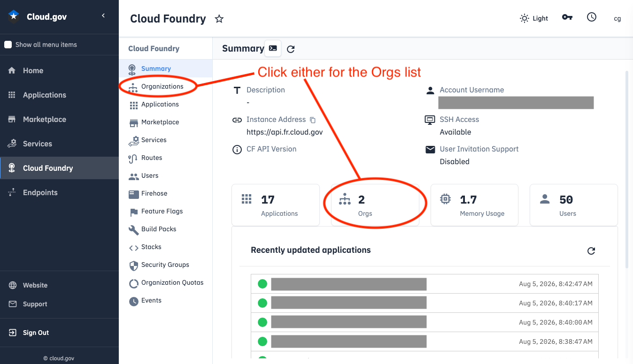Open Events in the submenu

click(166, 300)
